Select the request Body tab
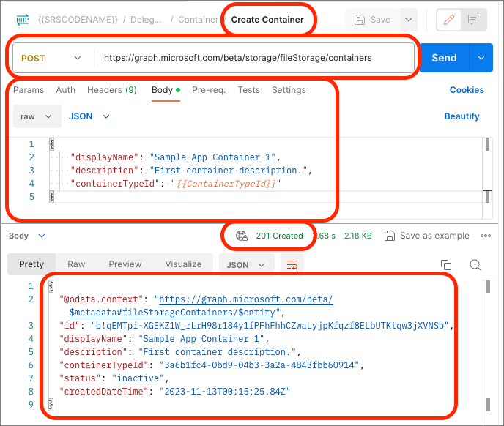504x426 pixels. [166, 90]
